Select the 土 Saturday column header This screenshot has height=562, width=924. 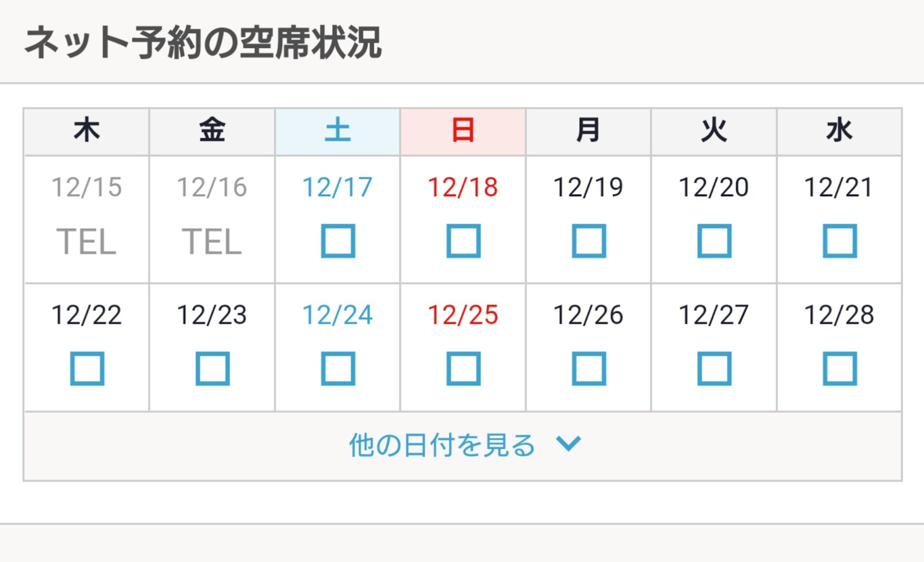pos(337,131)
